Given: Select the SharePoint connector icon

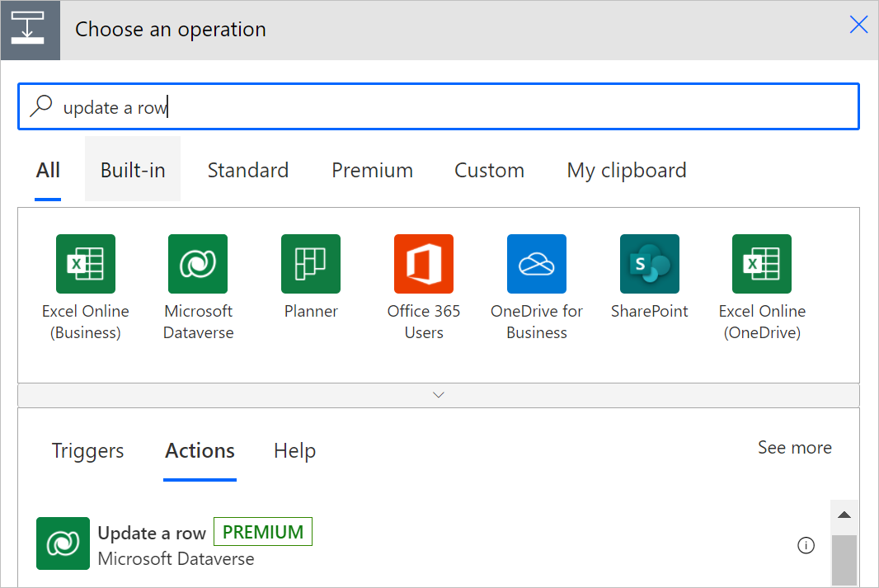Looking at the screenshot, I should click(x=649, y=264).
